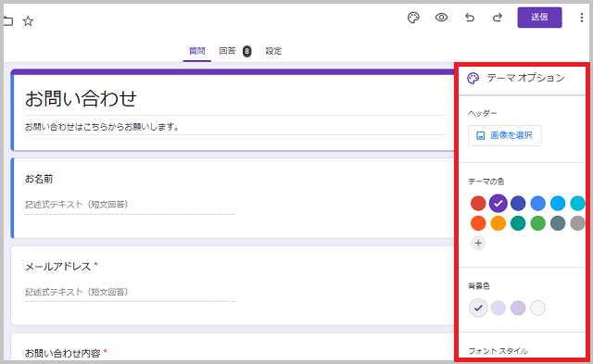Select the cyan theme color
This screenshot has width=593, height=364.
tap(577, 204)
